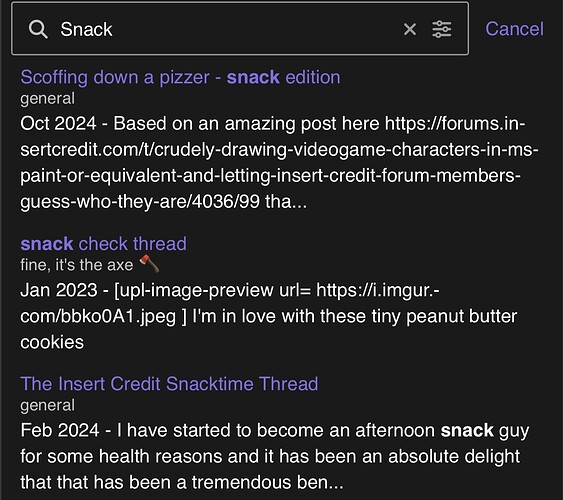Select 'general' tag under Snacktime Thread
This screenshot has height=500, width=563.
point(47,406)
